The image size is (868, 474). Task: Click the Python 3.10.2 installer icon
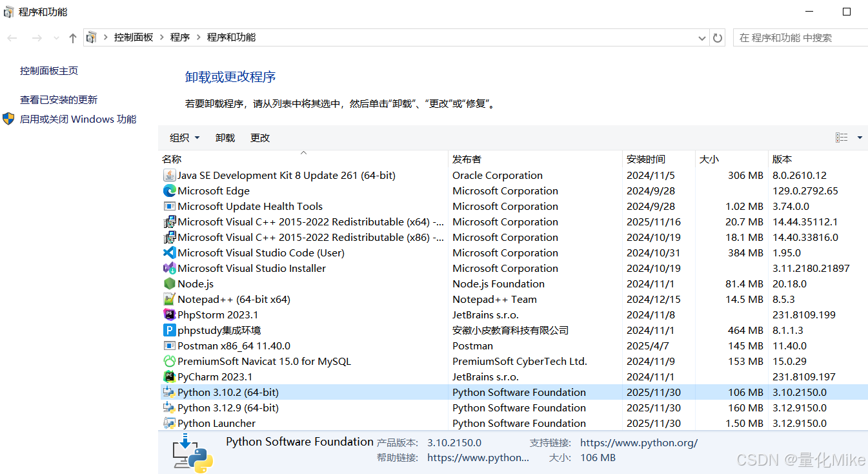pos(170,392)
